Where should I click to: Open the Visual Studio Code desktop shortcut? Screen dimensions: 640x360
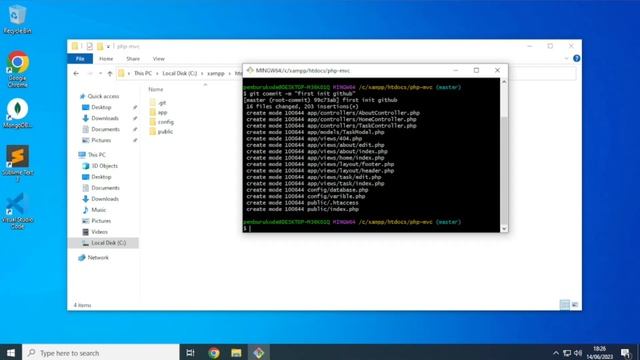[17, 211]
